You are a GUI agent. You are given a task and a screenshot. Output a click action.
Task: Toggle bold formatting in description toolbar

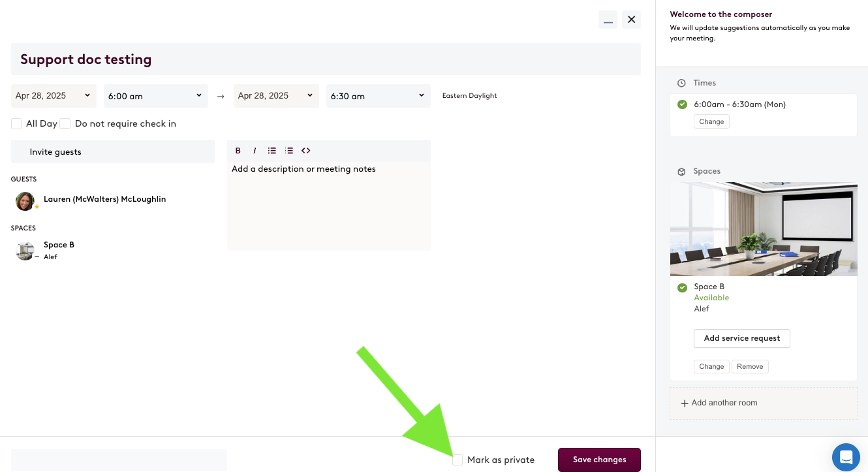pyautogui.click(x=238, y=151)
